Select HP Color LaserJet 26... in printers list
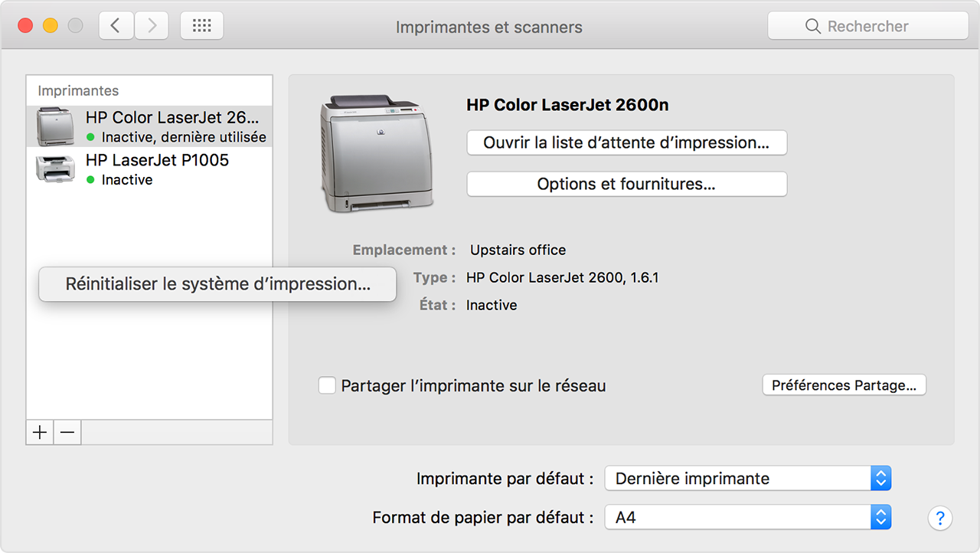Screen dimensions: 980x553 coord(149,126)
